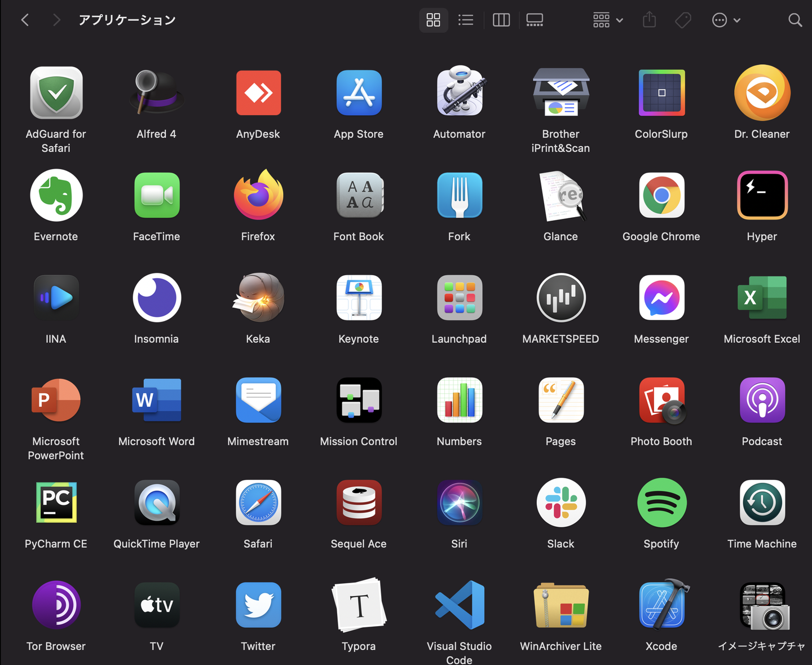Open the more actions ellipsis menu

pyautogui.click(x=726, y=20)
